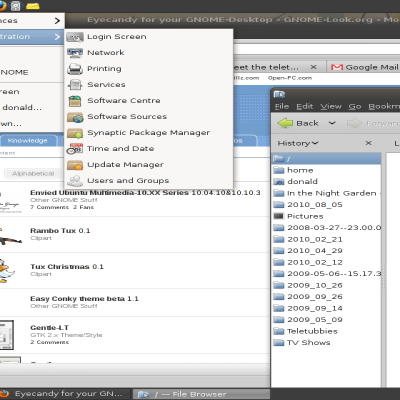
Task: Open the folder launcher in the top panel
Action: (32, 6)
